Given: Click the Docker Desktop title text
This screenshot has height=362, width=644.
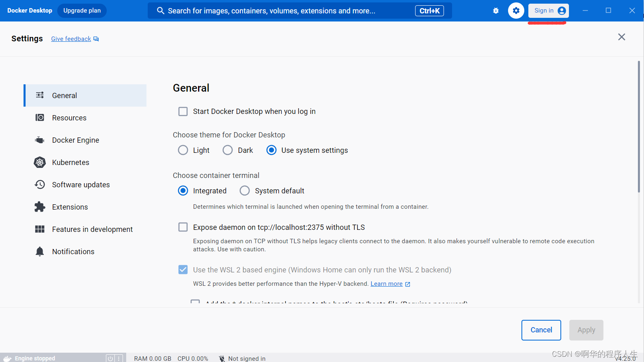Looking at the screenshot, I should 30,11.
